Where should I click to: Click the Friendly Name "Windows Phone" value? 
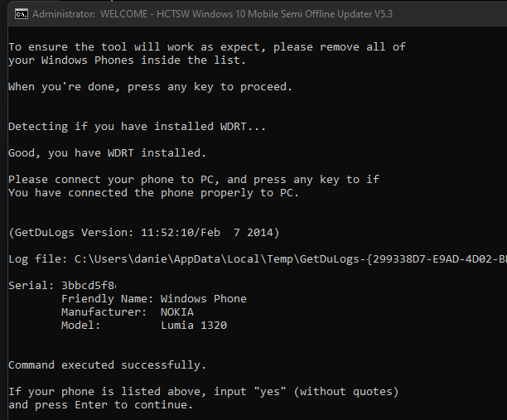click(204, 299)
